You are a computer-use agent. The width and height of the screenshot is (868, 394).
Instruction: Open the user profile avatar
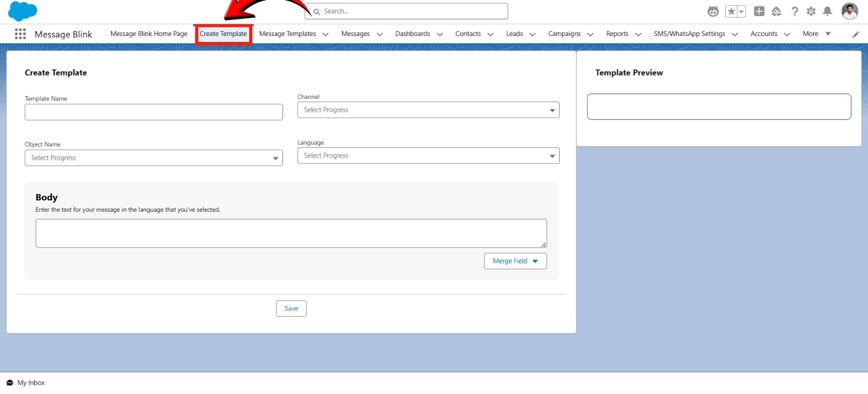pos(850,11)
